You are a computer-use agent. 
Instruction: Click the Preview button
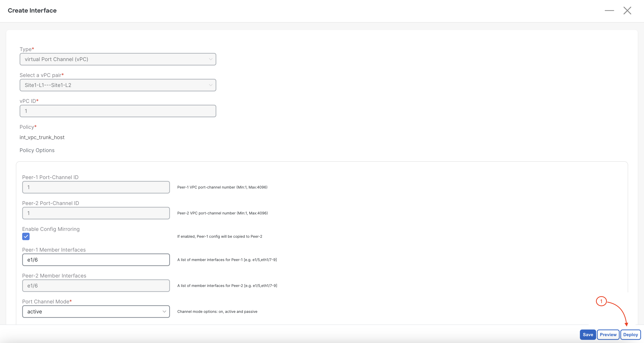click(x=608, y=334)
